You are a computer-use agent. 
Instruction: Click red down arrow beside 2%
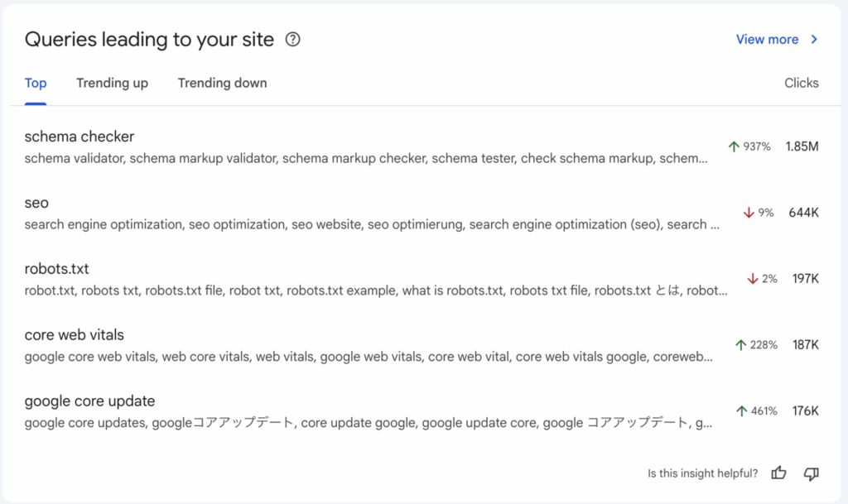click(752, 279)
